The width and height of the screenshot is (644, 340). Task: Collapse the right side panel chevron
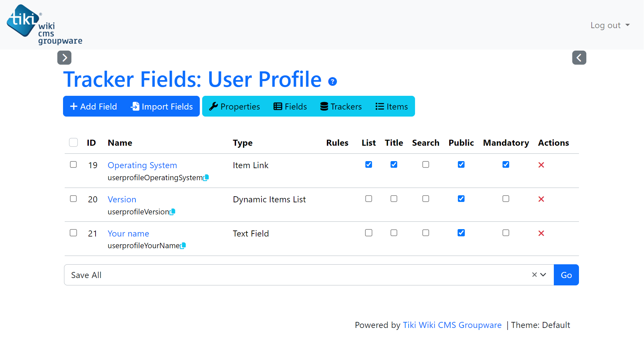pyautogui.click(x=579, y=58)
